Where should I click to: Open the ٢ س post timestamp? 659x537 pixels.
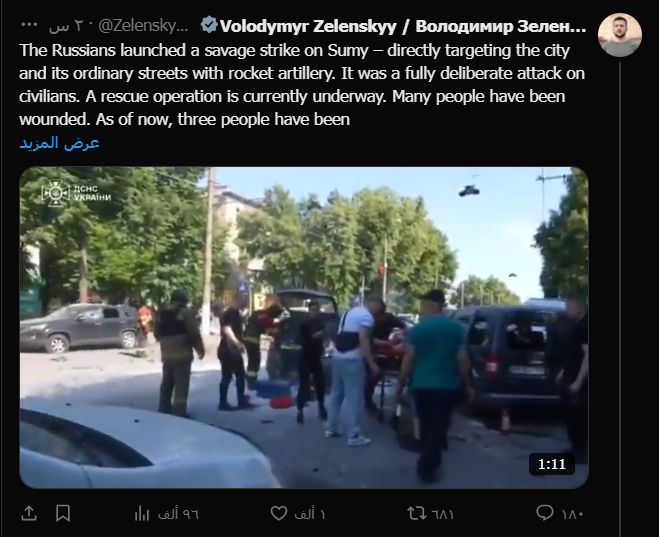pyautogui.click(x=66, y=26)
